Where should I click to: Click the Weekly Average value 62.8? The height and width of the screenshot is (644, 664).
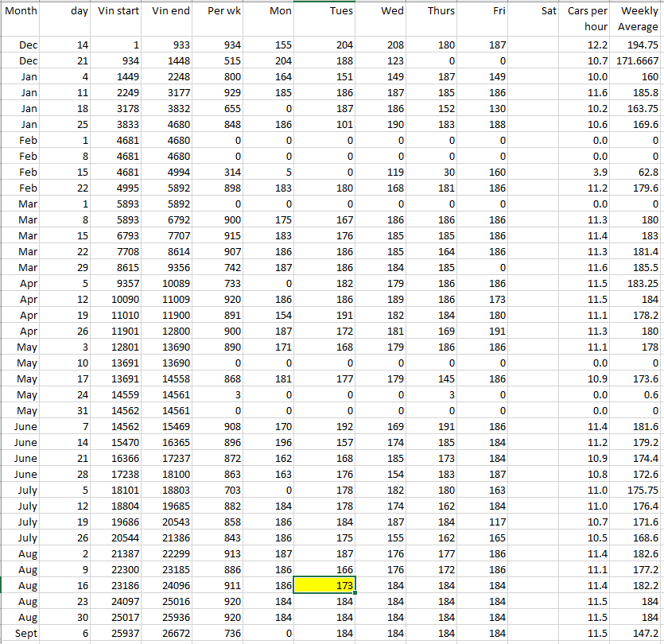coord(639,173)
